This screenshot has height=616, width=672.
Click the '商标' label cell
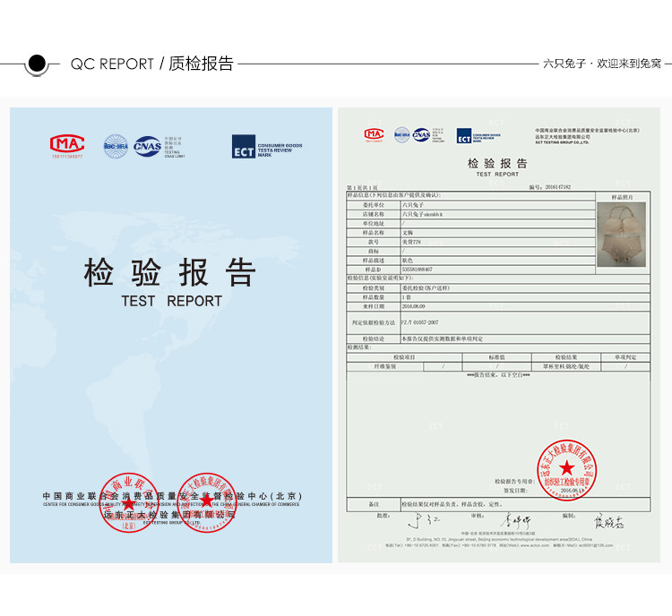pos(374,252)
